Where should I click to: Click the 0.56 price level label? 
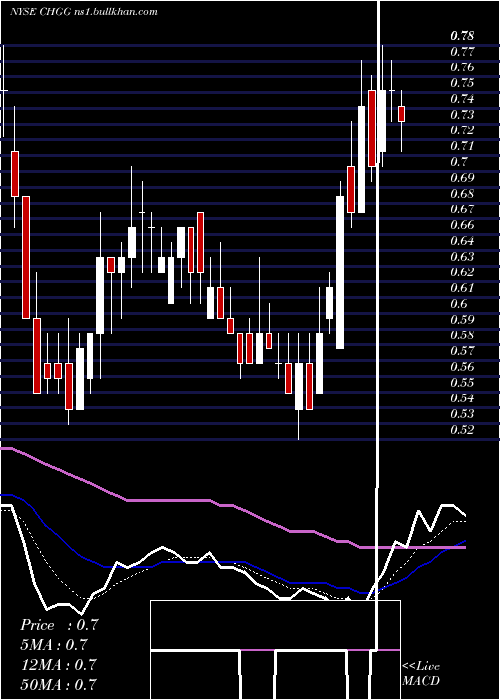pos(462,367)
